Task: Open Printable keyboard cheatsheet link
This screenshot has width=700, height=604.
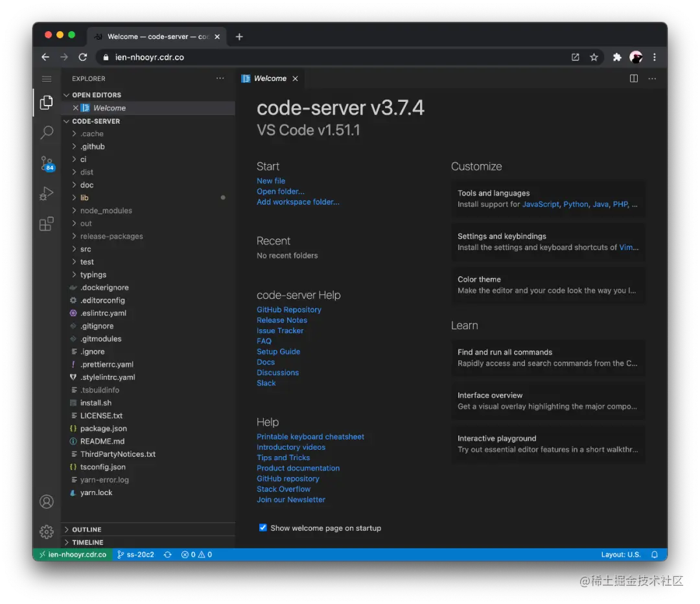Action: tap(310, 437)
